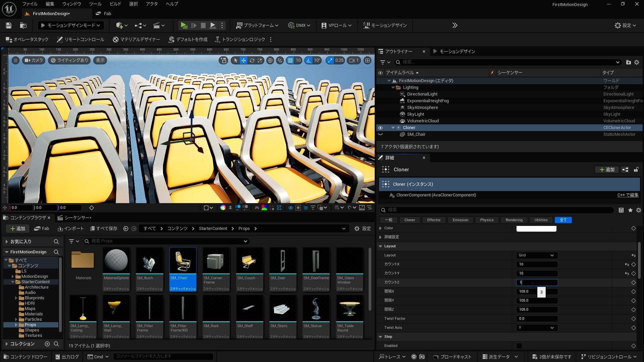Open the viewport hamburger options menu

[x=15, y=60]
